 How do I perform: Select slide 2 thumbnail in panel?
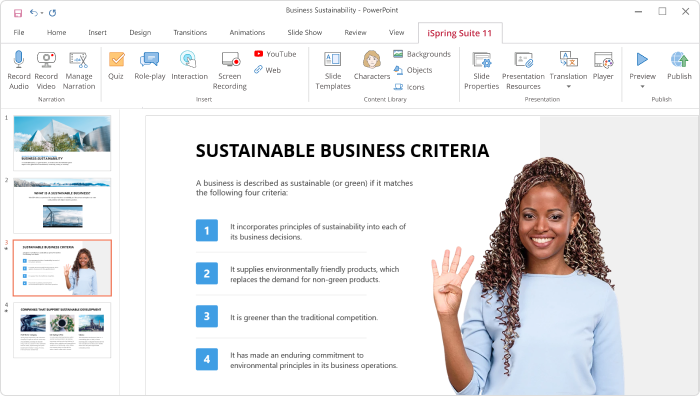62,205
